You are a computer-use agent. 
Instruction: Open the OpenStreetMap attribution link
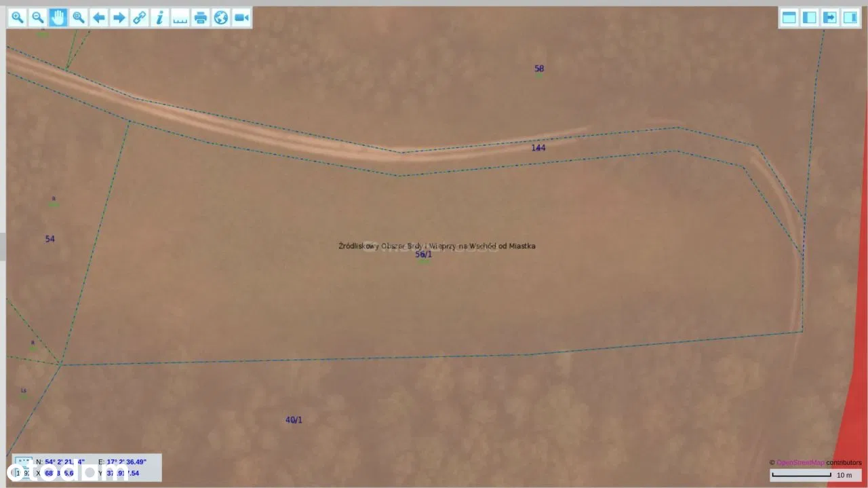click(800, 463)
